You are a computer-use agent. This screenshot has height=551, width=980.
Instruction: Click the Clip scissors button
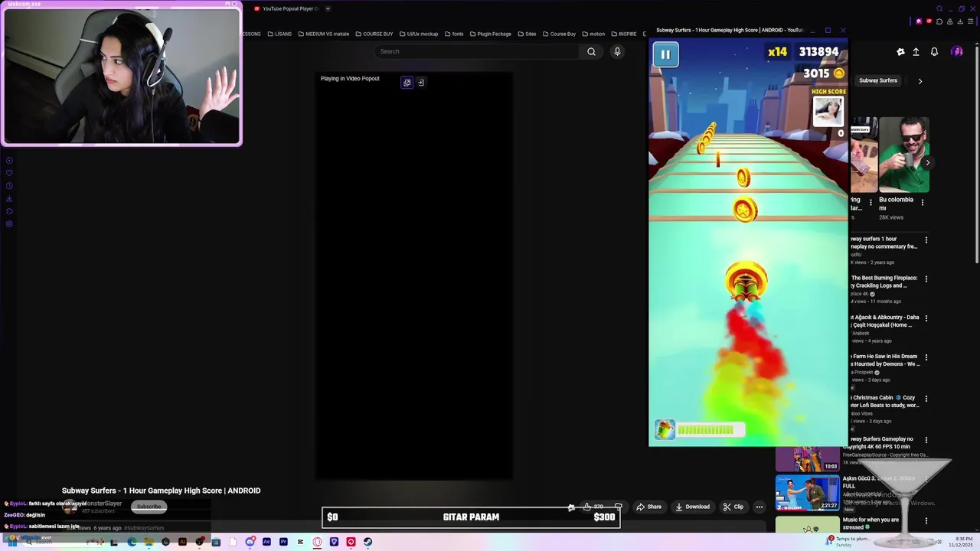tap(733, 507)
